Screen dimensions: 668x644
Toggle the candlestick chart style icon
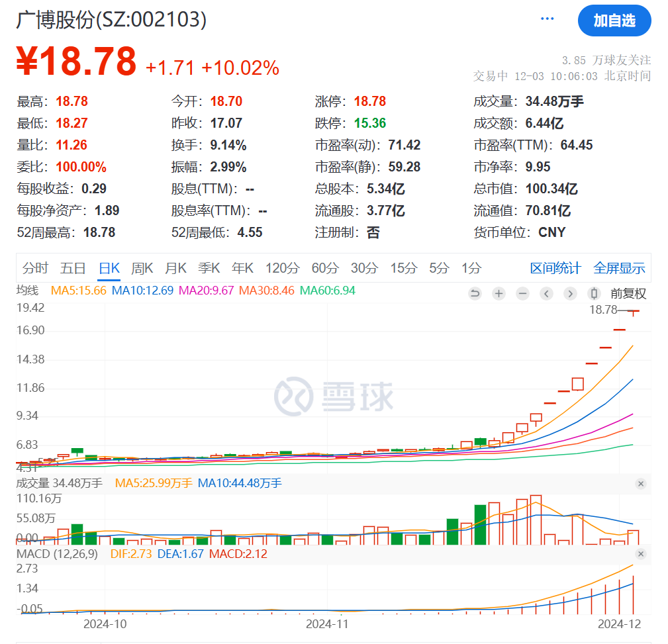pos(594,294)
